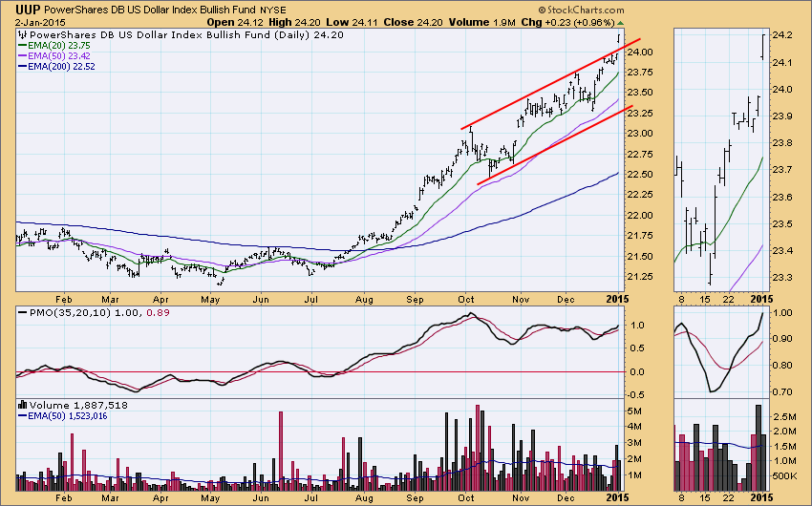Image resolution: width=812 pixels, height=506 pixels.
Task: Click the EMA(50) 1,523,016 volume legend
Action: (x=67, y=416)
